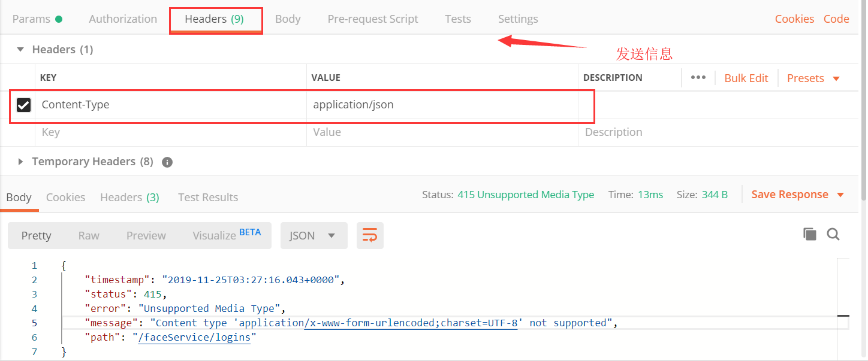This screenshot has width=868, height=361.
Task: Select the Visualize BETA view
Action: 215,235
